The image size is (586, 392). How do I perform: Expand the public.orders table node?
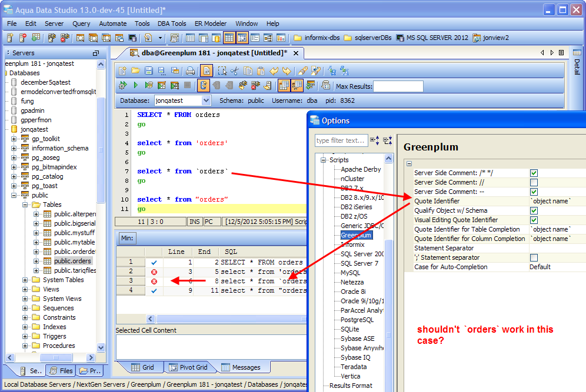36,261
